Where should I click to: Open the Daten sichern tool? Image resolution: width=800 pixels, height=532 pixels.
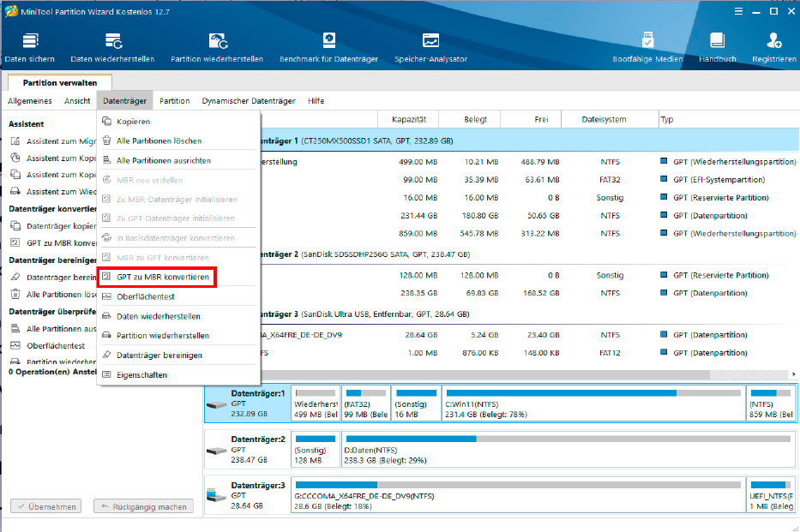pyautogui.click(x=30, y=47)
